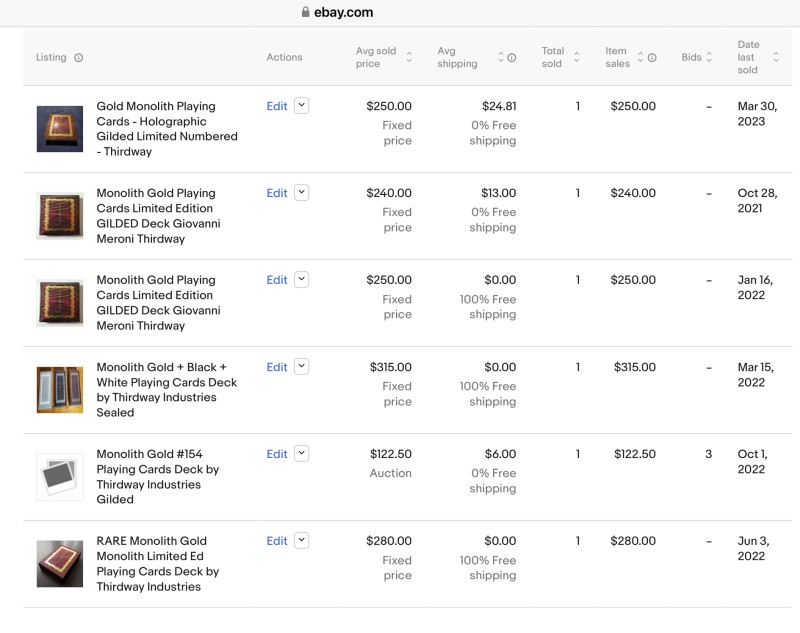Click the Item sales info icon

(652, 58)
